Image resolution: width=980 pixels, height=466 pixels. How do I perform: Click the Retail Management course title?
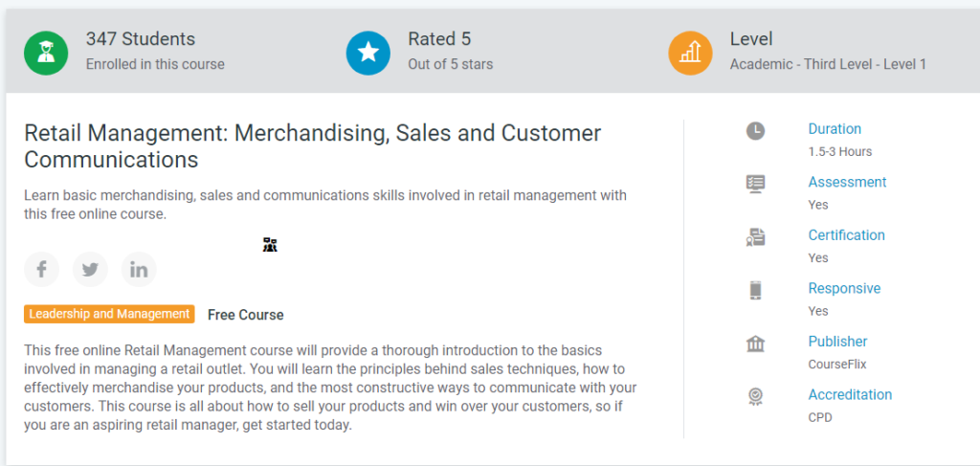coord(313,146)
